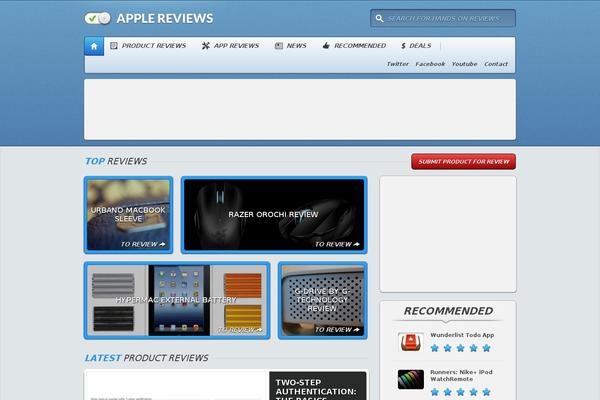Viewport: 600px width, 400px height.
Task: Open Runners: Nike+ iPod WatchRemote title
Action: pyautogui.click(x=461, y=376)
